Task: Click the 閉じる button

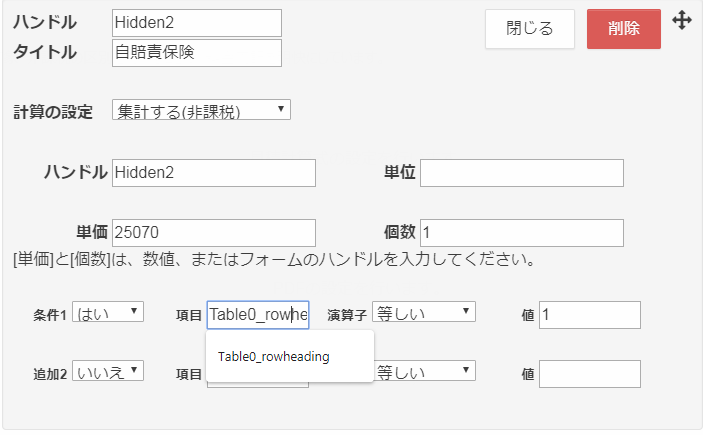Action: pos(529,29)
